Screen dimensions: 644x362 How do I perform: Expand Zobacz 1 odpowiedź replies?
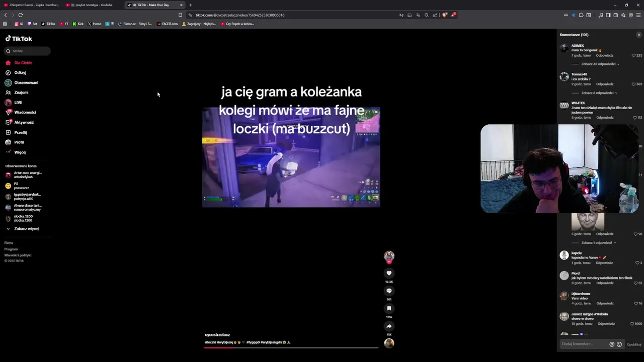click(598, 243)
